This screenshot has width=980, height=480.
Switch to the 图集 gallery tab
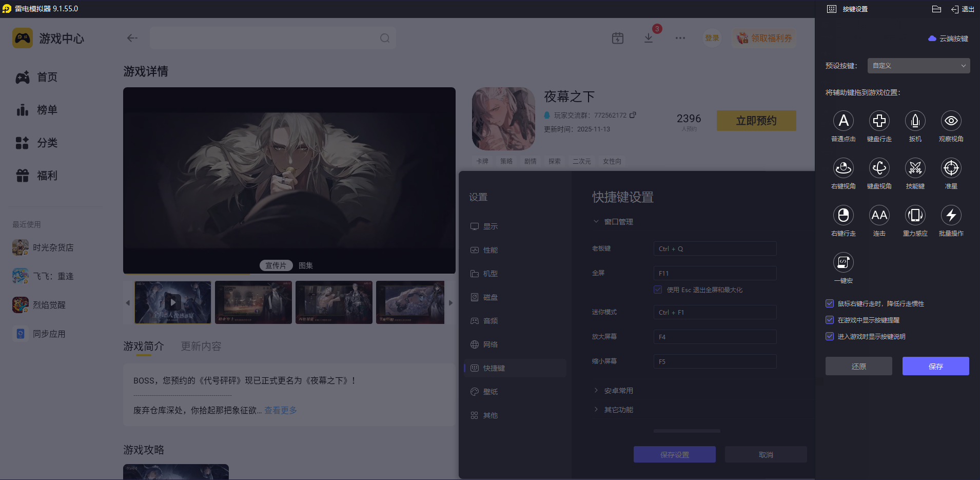pyautogui.click(x=305, y=265)
